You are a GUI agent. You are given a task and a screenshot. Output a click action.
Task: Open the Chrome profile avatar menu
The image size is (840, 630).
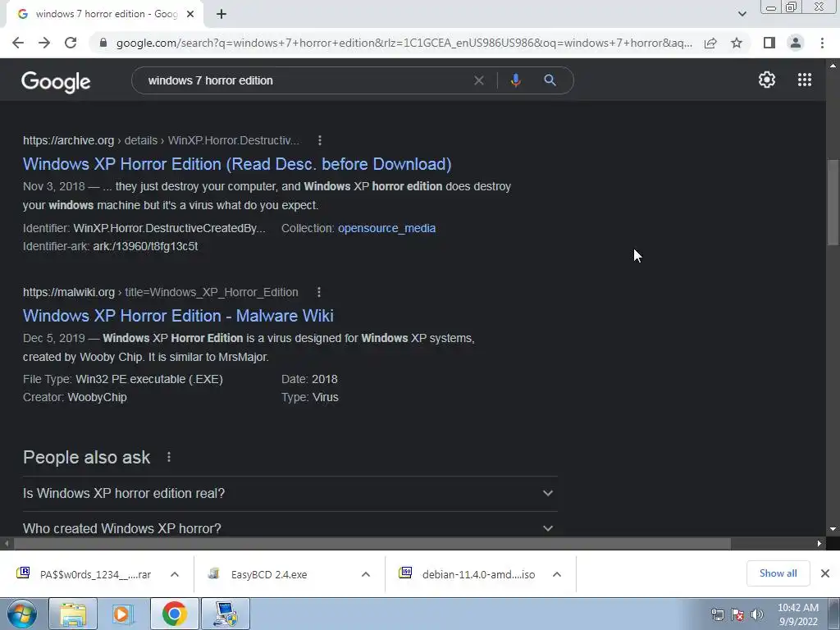click(x=796, y=43)
